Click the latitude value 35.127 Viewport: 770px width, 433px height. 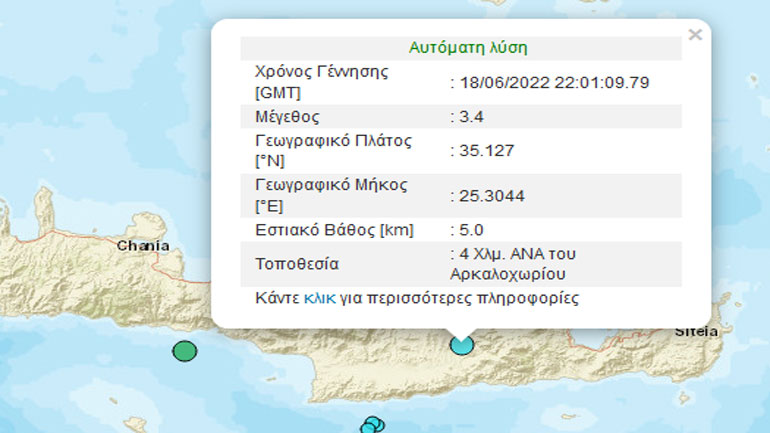click(x=486, y=150)
